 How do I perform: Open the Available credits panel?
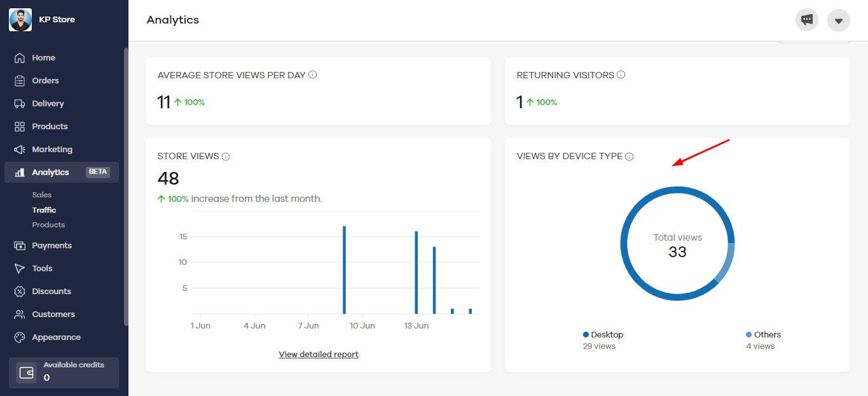click(x=64, y=372)
